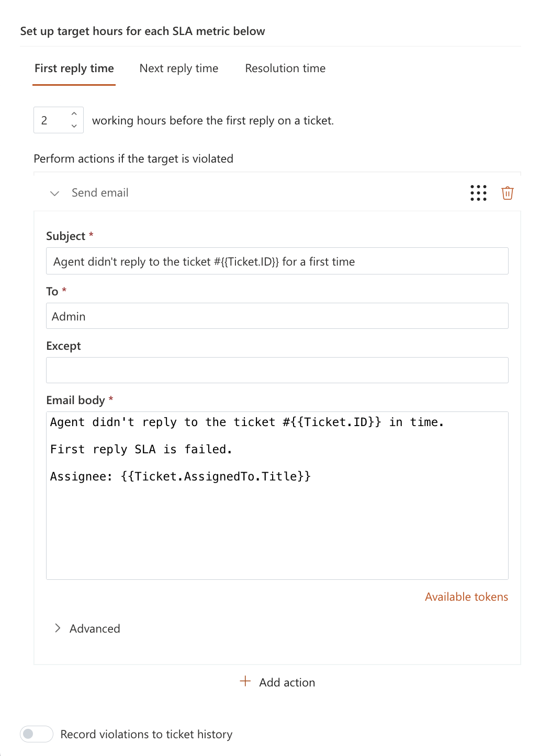Click the drag handle dots icon
The height and width of the screenshot is (756, 540).
point(478,193)
